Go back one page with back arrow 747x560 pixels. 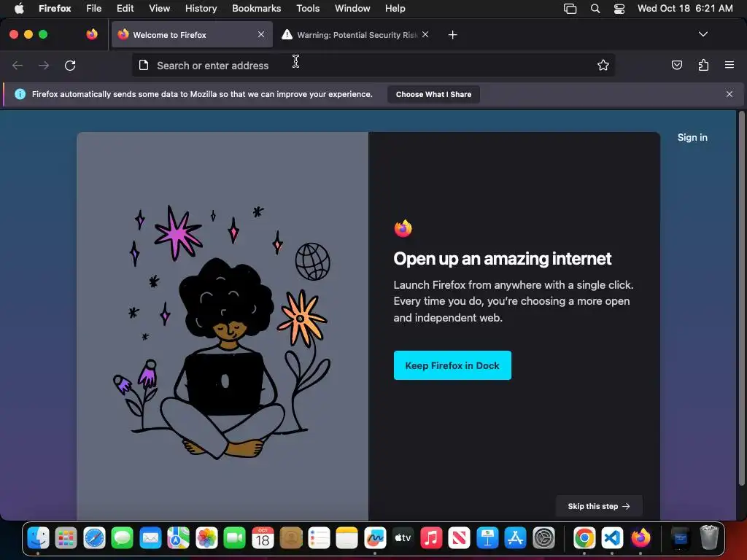(x=18, y=65)
